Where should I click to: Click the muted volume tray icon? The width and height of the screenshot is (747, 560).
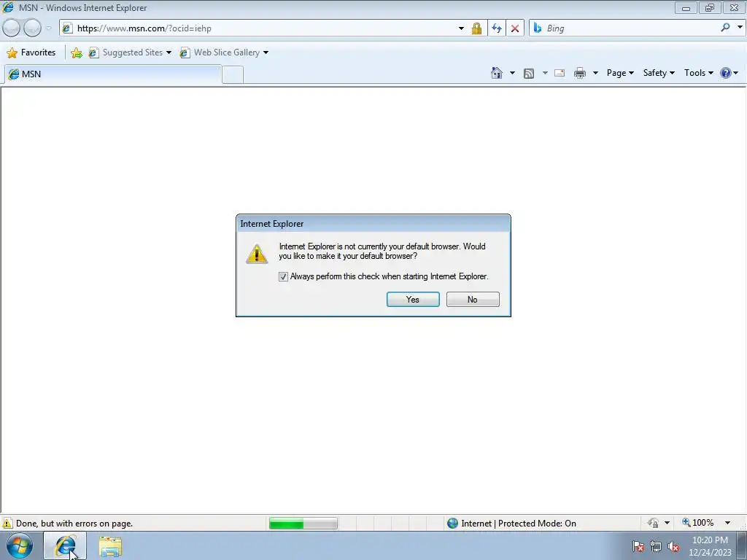673,546
